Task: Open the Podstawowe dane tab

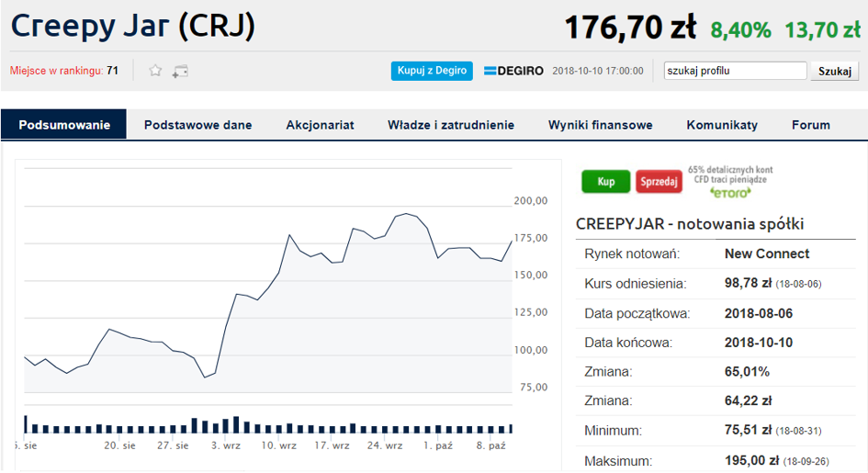Action: [198, 125]
